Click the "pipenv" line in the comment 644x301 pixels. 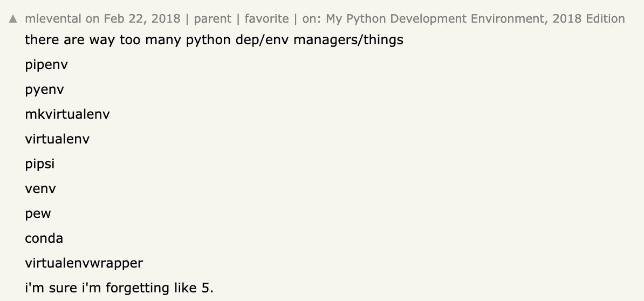pyautogui.click(x=46, y=65)
